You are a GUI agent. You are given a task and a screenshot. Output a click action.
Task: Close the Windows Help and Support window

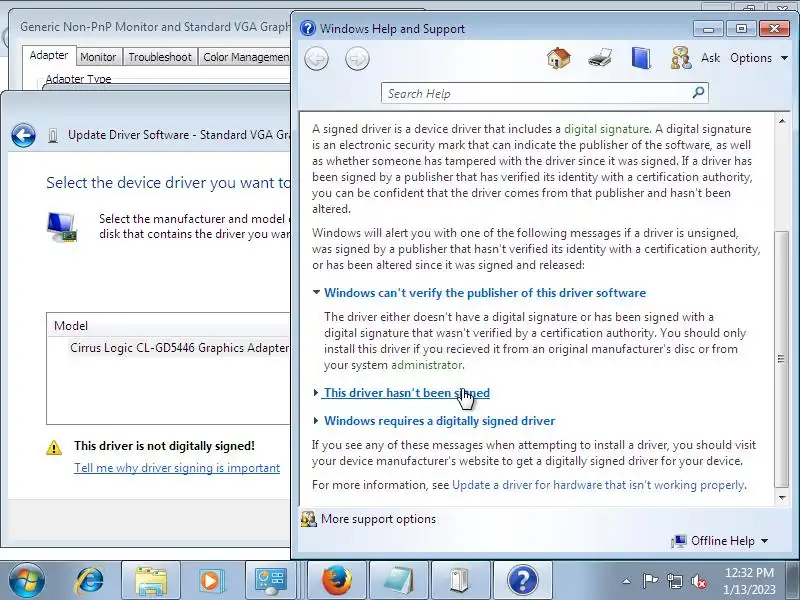point(774,29)
